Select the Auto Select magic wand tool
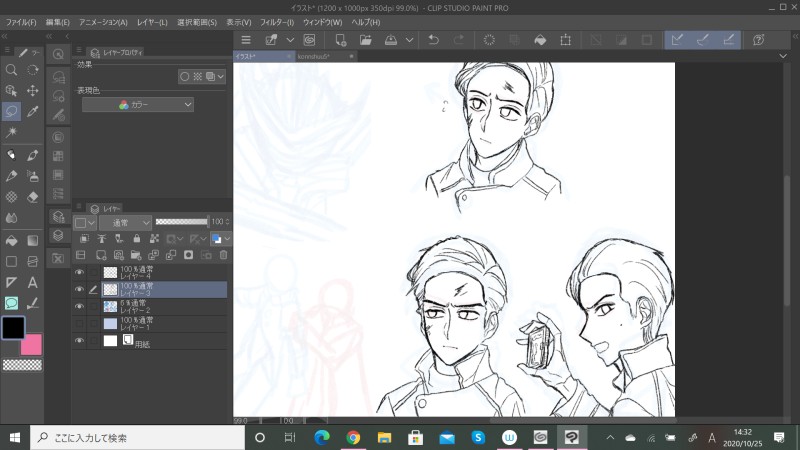The height and width of the screenshot is (450, 800). (11, 132)
